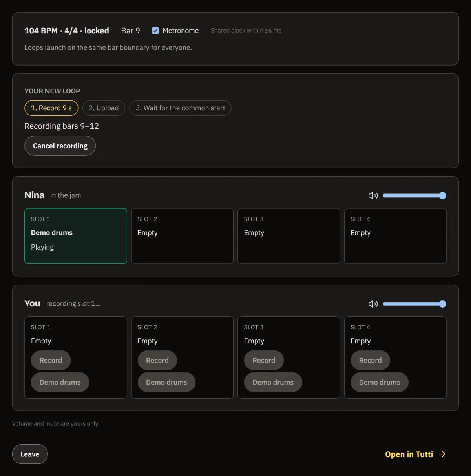This screenshot has width=471, height=476.
Task: Start Record in your Slot 4
Action: pos(370,360)
